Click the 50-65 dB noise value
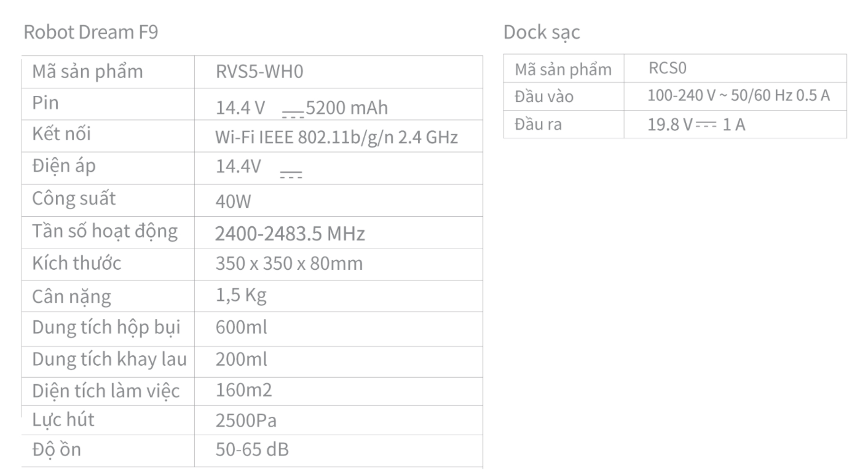868x474 pixels. pos(253,449)
